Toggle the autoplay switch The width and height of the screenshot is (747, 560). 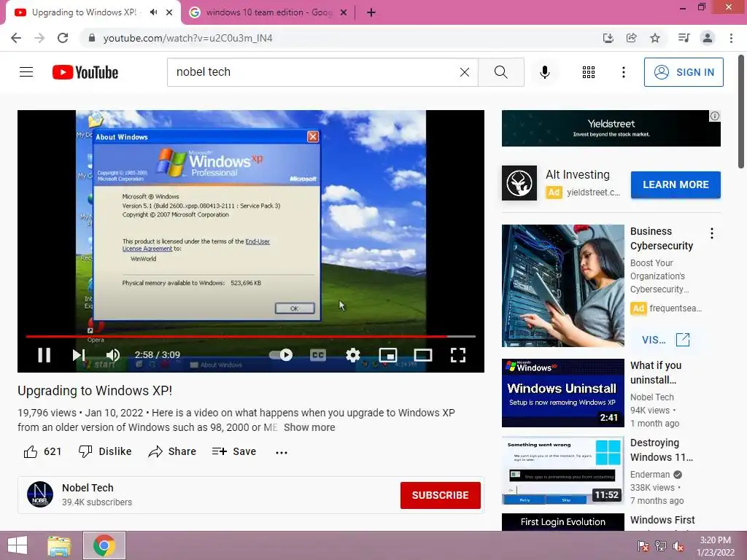point(281,355)
